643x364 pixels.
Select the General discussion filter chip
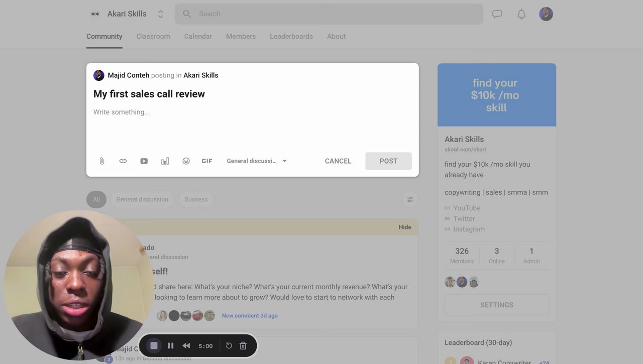(142, 199)
